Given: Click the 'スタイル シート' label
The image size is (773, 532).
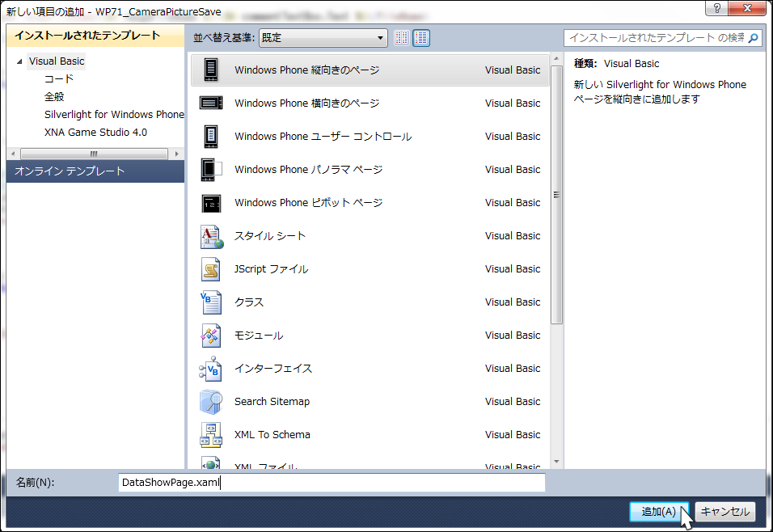Looking at the screenshot, I should click(x=270, y=236).
